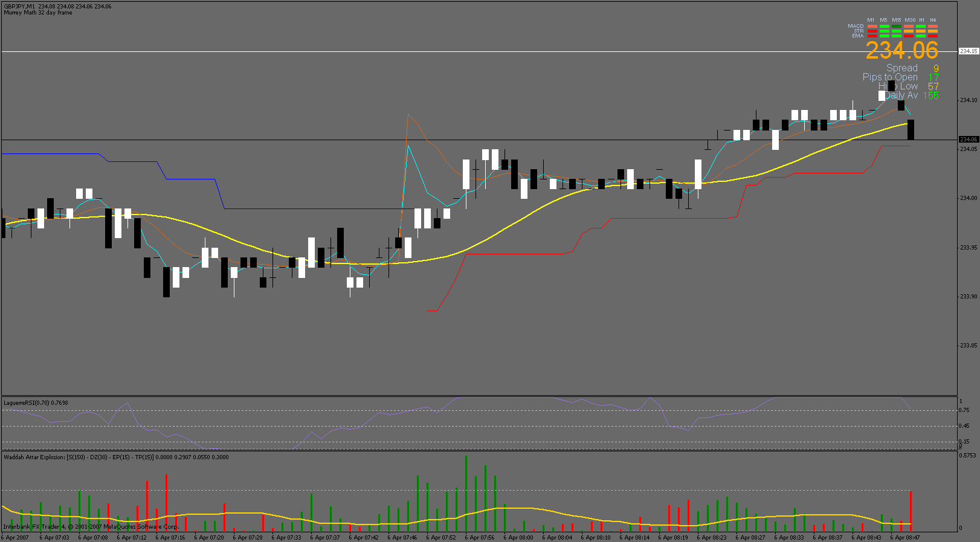Click the Pips to Open label
Viewport: 980px width, 542px height.
[890, 77]
